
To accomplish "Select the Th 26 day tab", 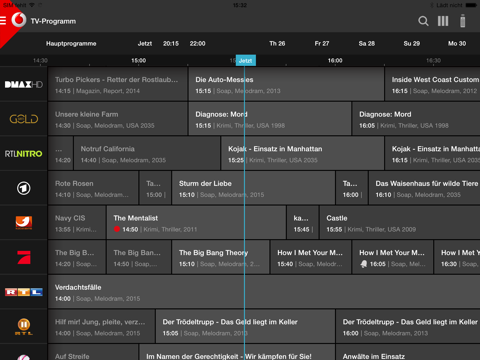I will (x=277, y=44).
